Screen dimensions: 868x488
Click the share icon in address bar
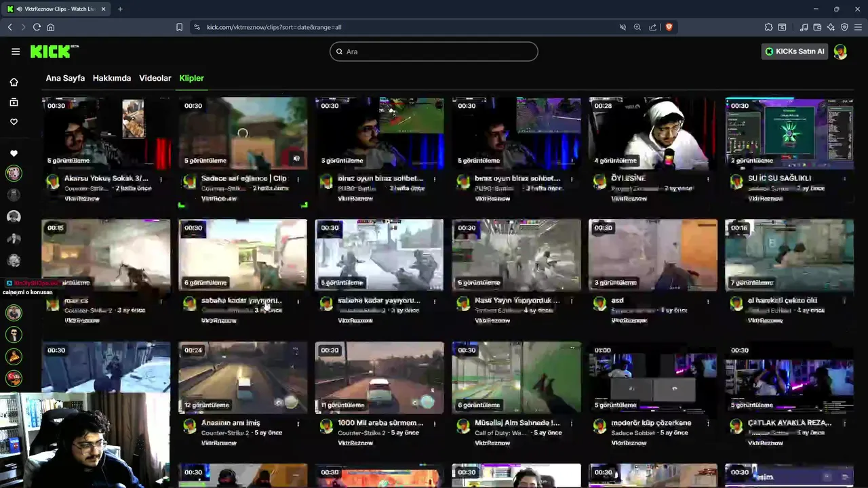652,27
